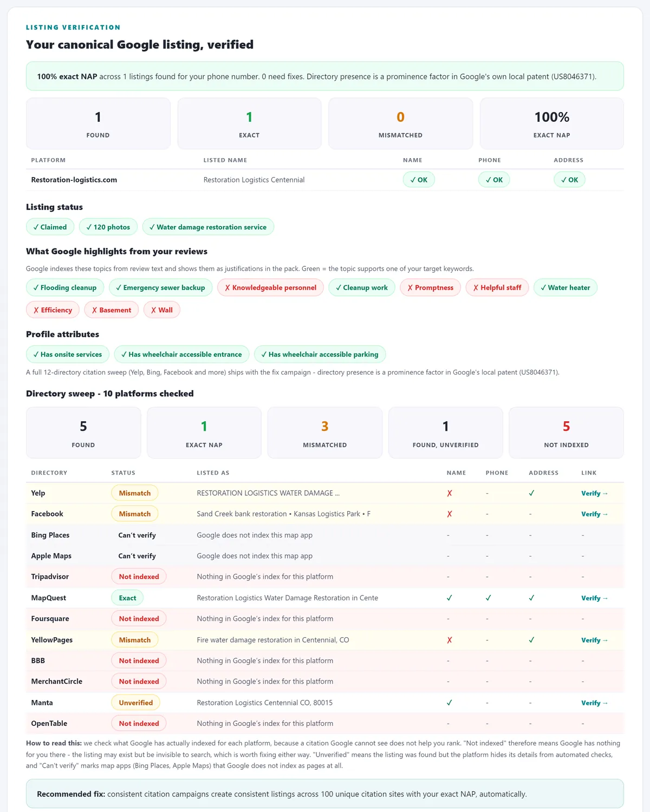
Task: Click the red name X in YellowPages row
Action: pos(450,640)
